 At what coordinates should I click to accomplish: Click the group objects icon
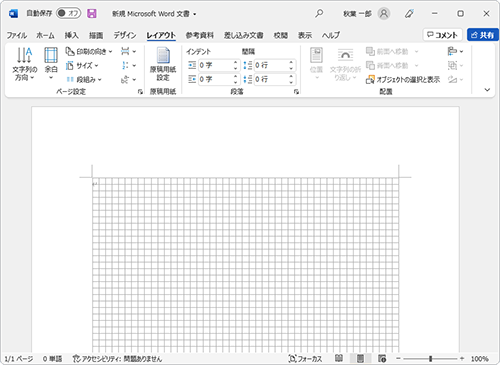click(x=452, y=65)
